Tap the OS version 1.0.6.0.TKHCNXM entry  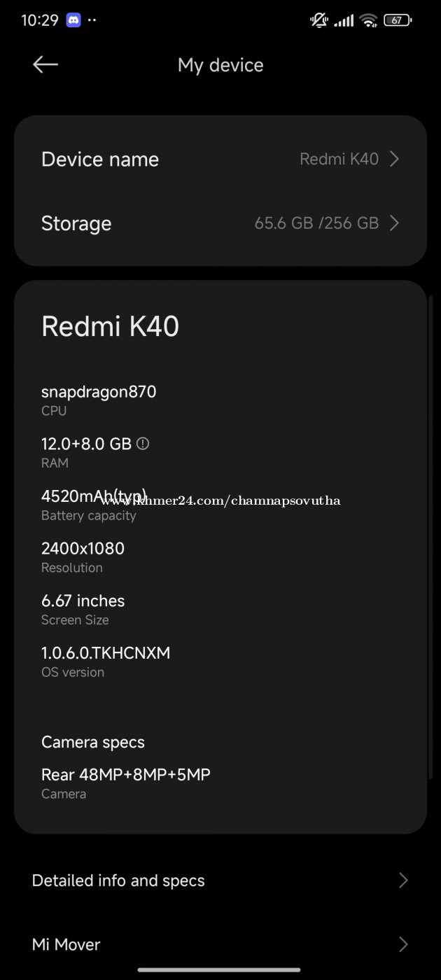tap(106, 661)
